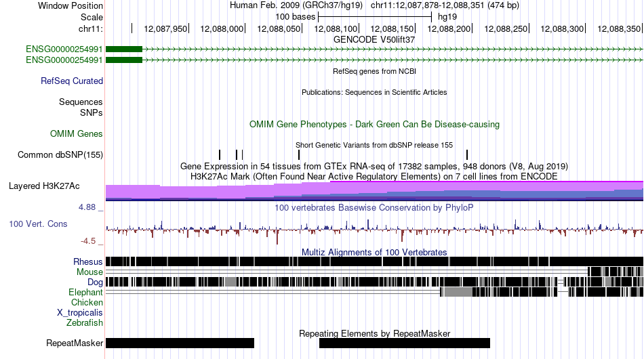Click the Dog alignment label

pyautogui.click(x=95, y=282)
